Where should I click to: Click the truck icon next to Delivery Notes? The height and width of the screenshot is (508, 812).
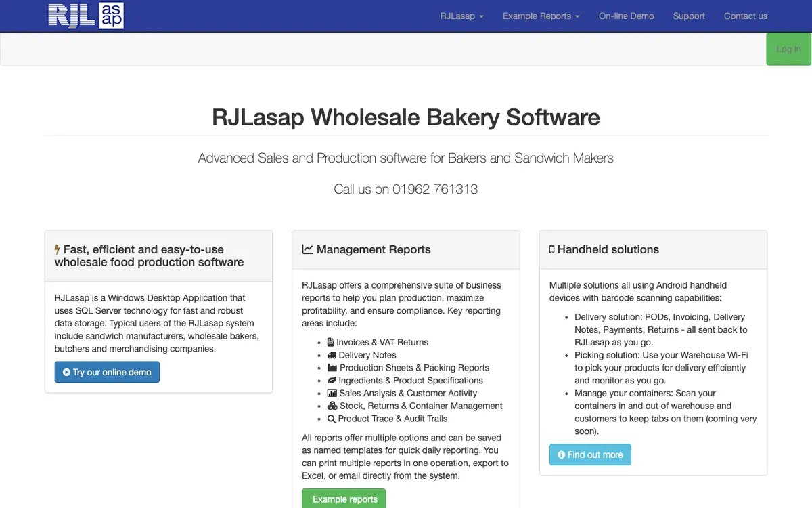(332, 355)
